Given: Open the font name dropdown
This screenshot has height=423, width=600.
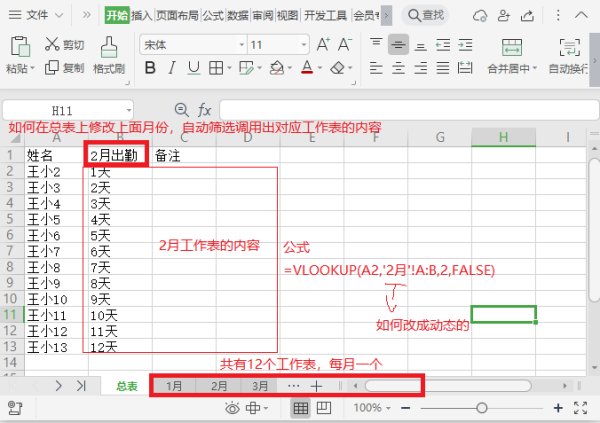Looking at the screenshot, I should point(241,45).
